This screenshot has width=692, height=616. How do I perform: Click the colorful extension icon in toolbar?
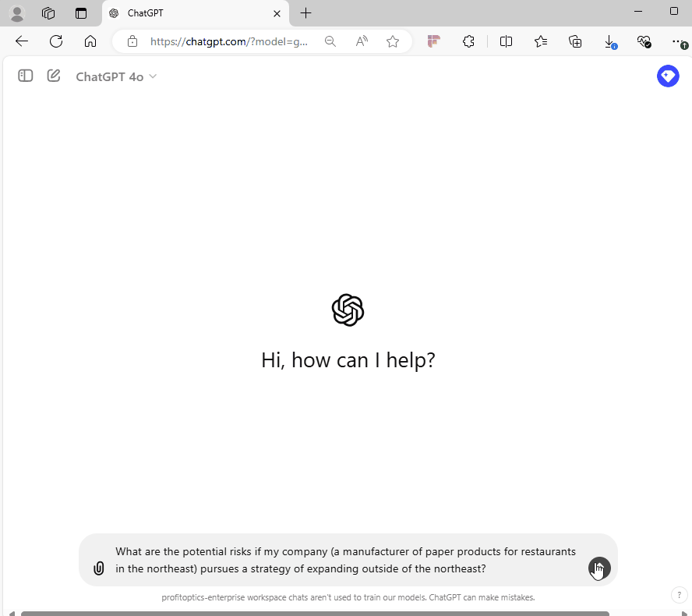tap(434, 41)
